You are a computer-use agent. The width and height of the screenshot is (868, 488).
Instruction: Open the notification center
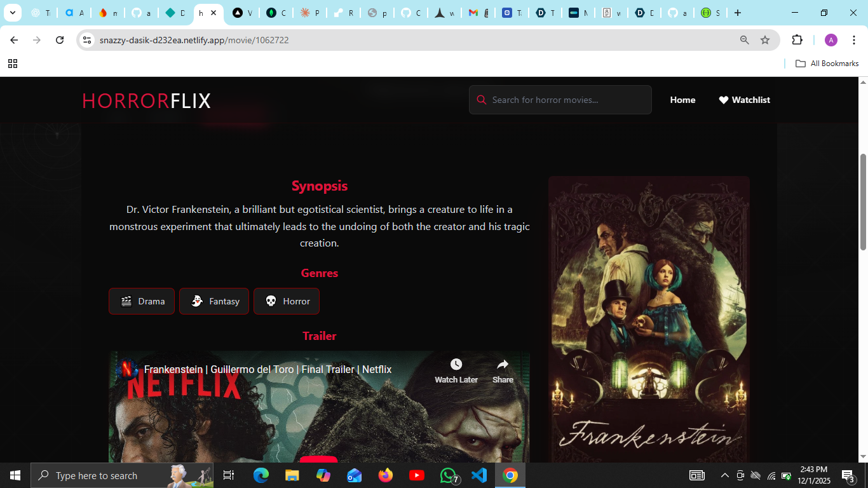[848, 475]
